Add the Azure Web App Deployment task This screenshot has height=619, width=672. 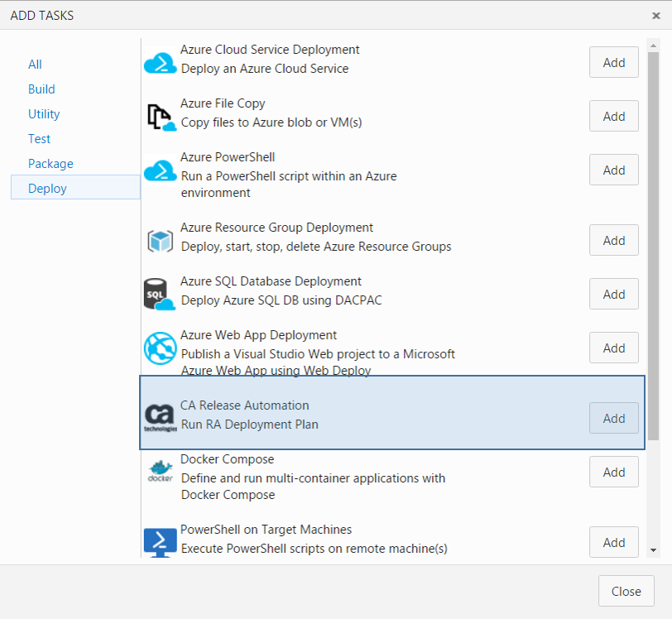pos(614,348)
